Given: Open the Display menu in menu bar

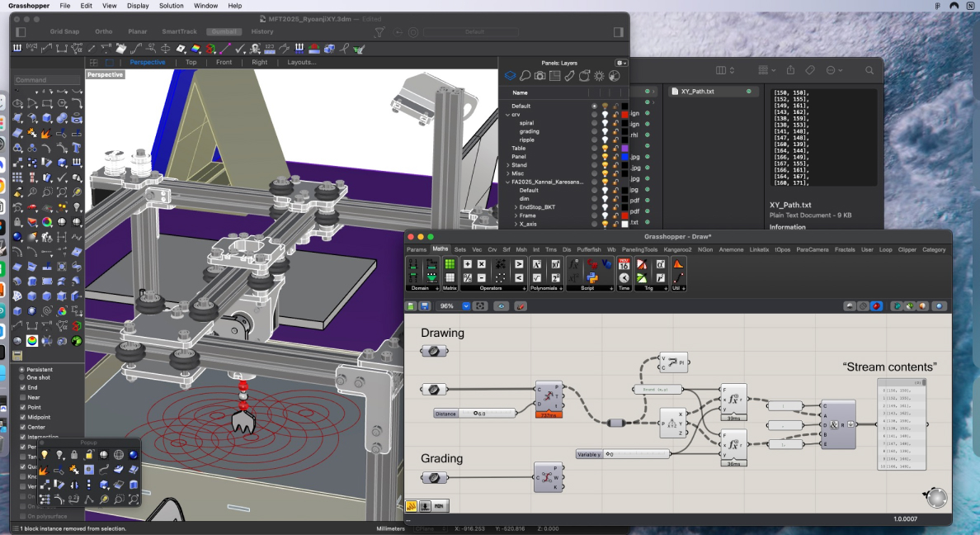Looking at the screenshot, I should point(138,6).
